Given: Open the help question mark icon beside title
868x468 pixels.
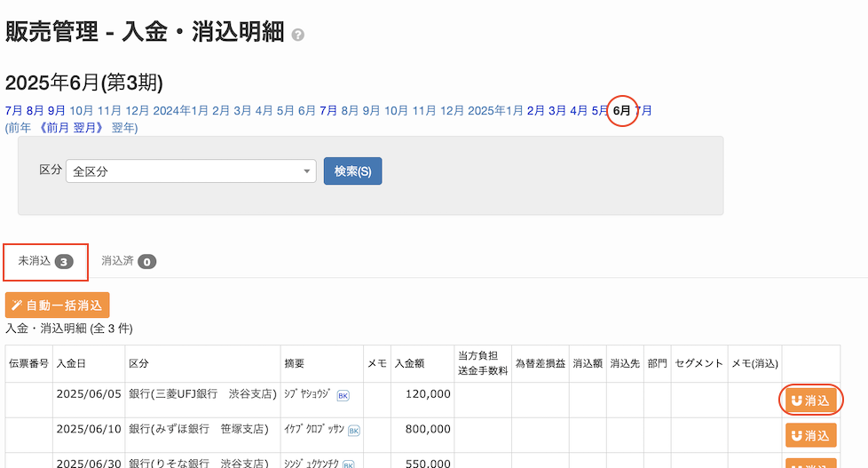Looking at the screenshot, I should click(x=298, y=35).
